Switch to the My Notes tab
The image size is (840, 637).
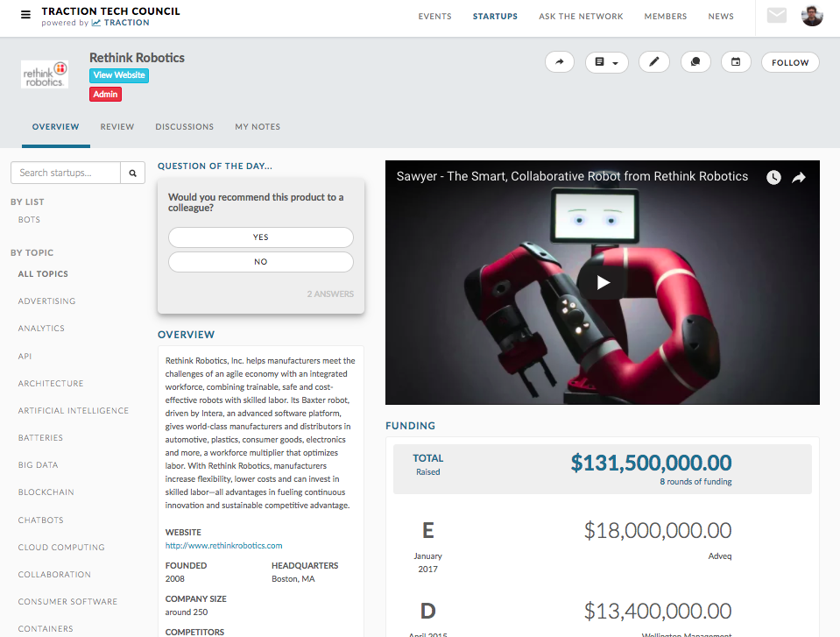pyautogui.click(x=258, y=127)
